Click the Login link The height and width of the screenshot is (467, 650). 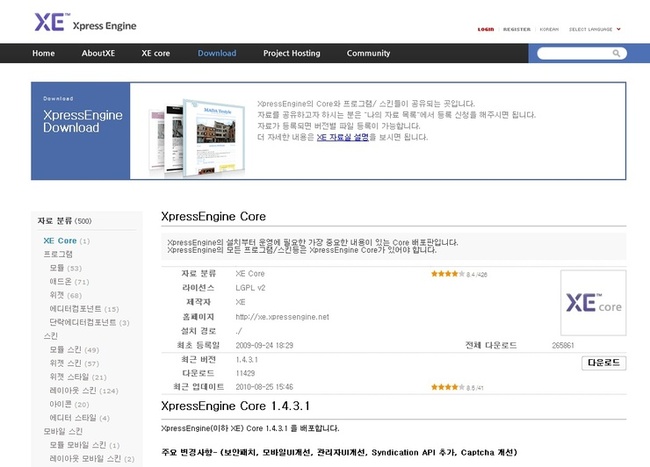tap(486, 29)
